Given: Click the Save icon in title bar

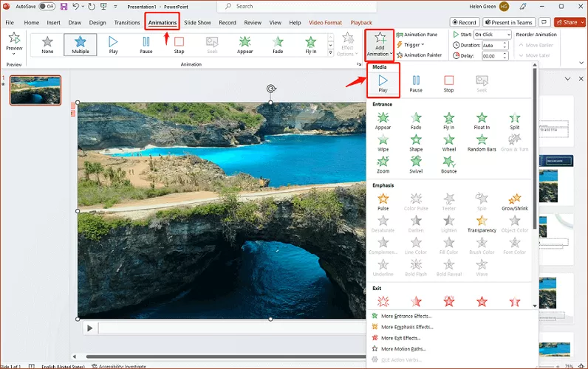Looking at the screenshot, I should click(64, 7).
